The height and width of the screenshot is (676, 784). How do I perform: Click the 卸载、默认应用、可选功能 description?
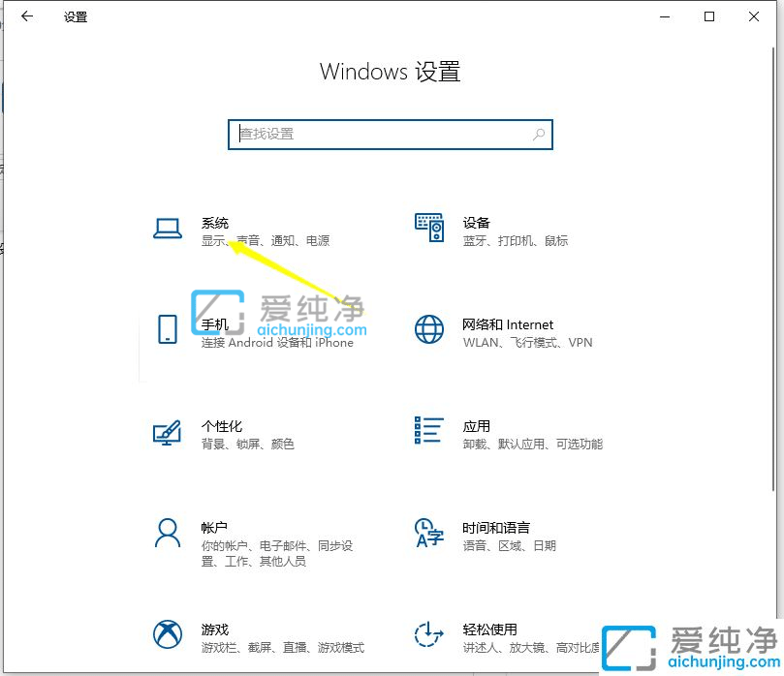point(533,445)
